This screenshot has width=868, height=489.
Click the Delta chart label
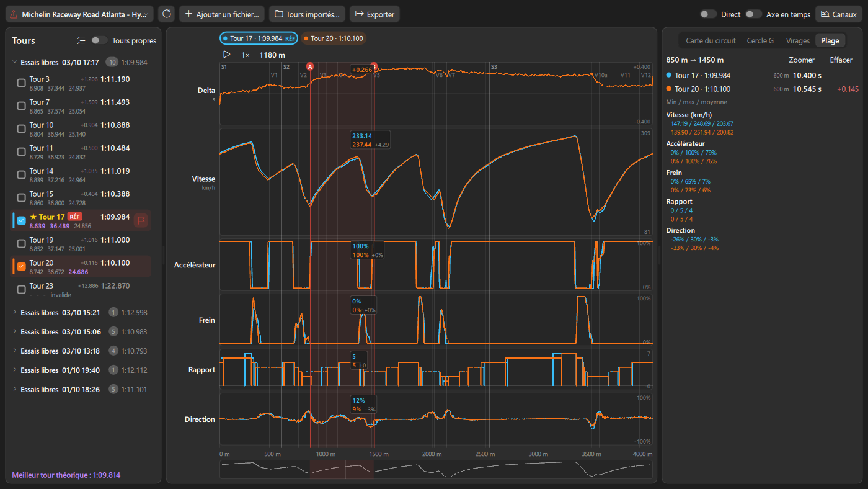pos(206,91)
